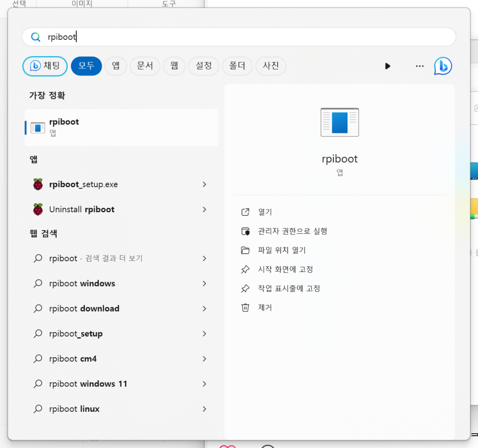
Task: Show more filters with the play arrow
Action: click(388, 66)
